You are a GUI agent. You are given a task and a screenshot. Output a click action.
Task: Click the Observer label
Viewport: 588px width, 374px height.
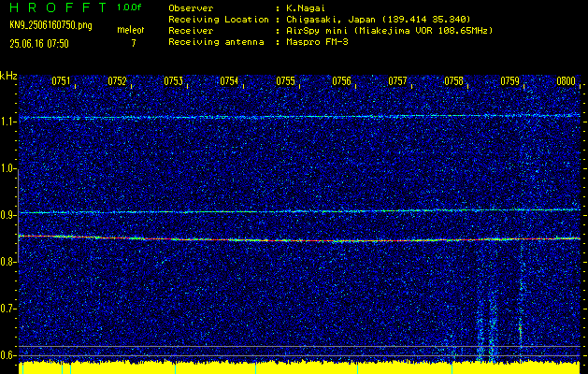tap(191, 7)
